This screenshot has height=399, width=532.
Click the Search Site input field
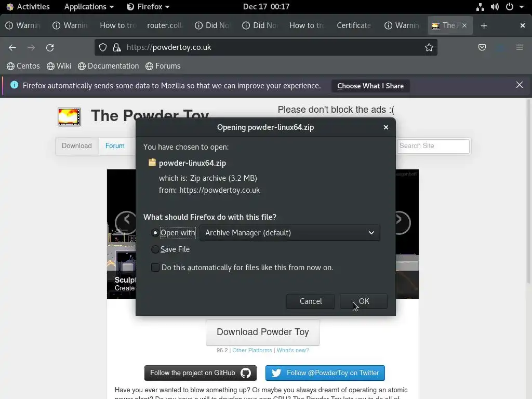pos(433,146)
